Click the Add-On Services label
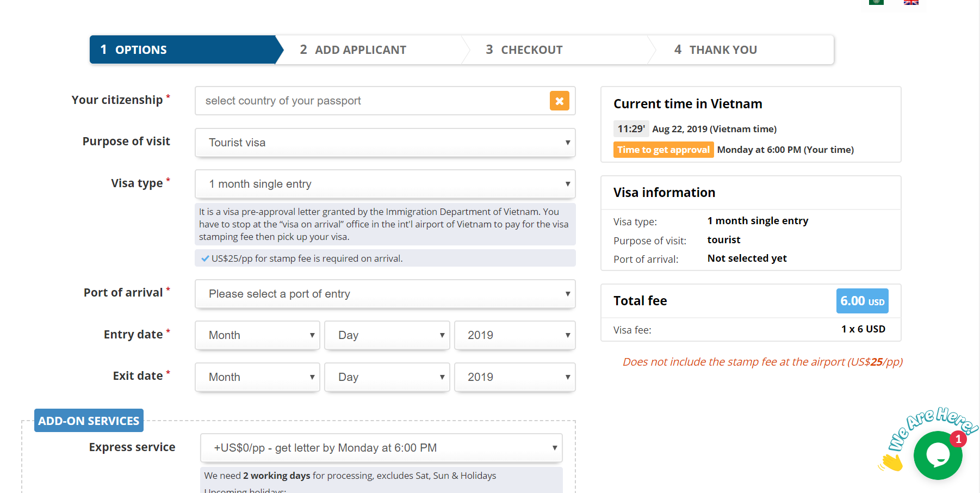The width and height of the screenshot is (980, 493). tap(89, 421)
